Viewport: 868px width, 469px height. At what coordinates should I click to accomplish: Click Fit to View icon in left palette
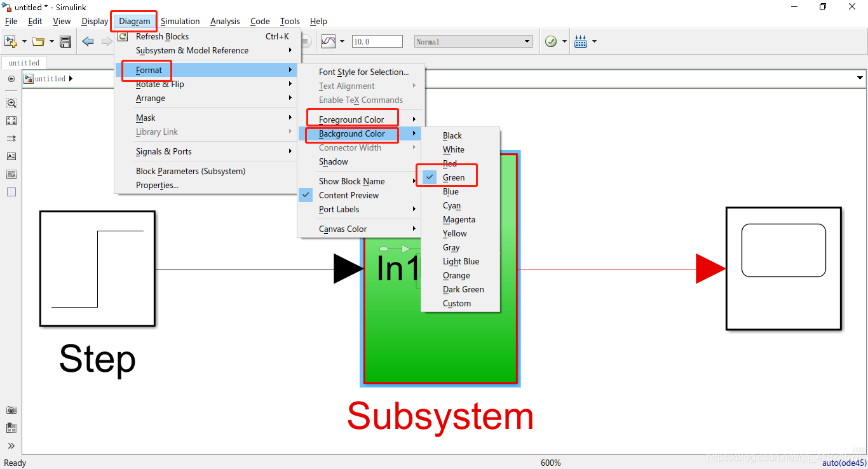click(x=11, y=121)
